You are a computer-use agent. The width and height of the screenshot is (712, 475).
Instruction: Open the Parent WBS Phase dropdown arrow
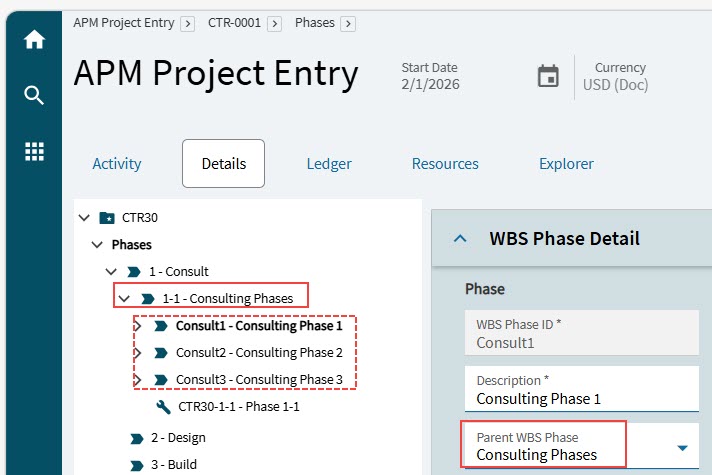pos(682,448)
